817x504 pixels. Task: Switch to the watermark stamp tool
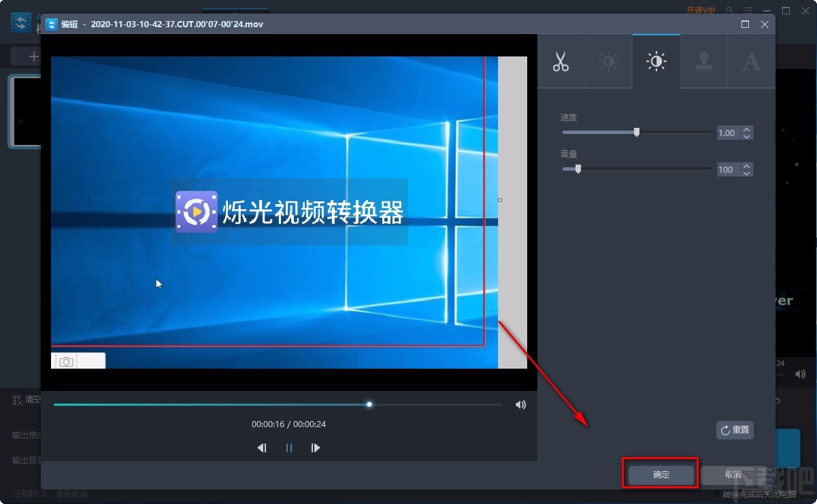pyautogui.click(x=703, y=61)
